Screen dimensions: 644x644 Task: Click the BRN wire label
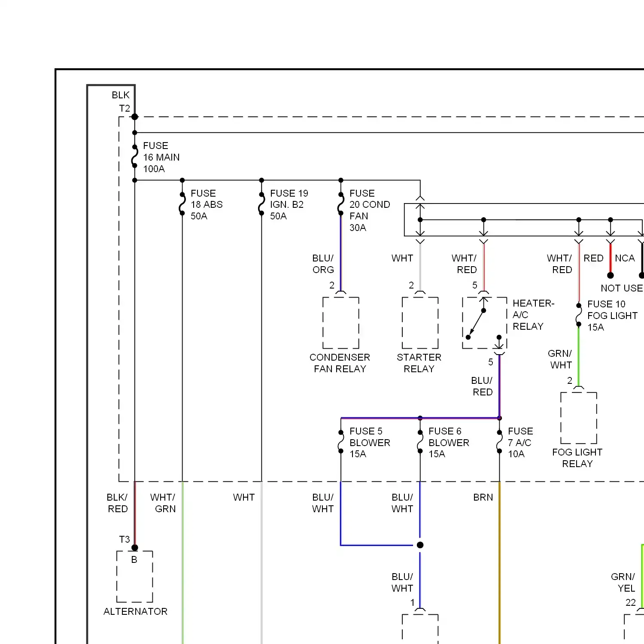(483, 497)
